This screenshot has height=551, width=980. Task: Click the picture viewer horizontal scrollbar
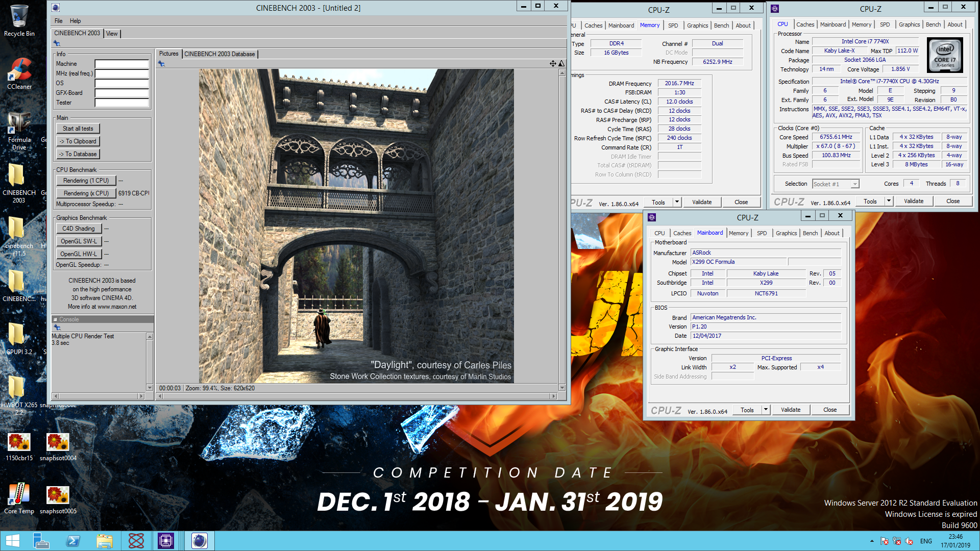[356, 396]
